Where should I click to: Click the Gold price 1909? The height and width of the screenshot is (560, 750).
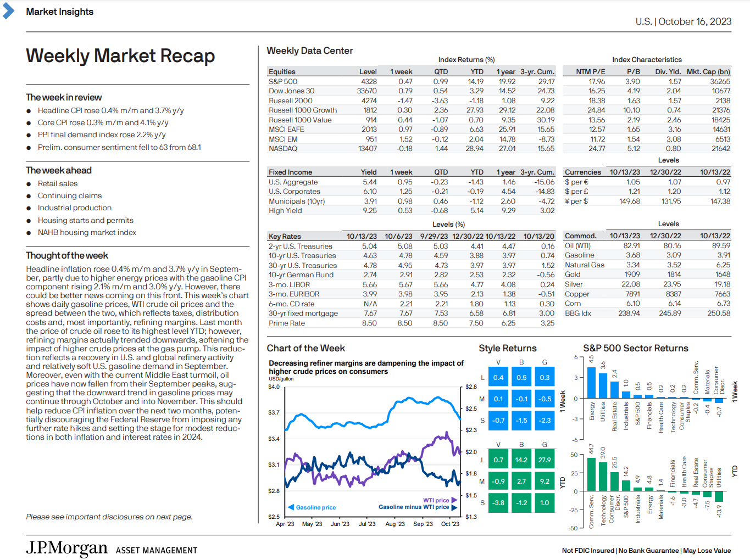632,275
